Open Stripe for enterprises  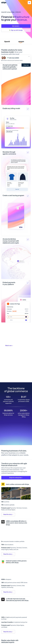pos(16,478)
